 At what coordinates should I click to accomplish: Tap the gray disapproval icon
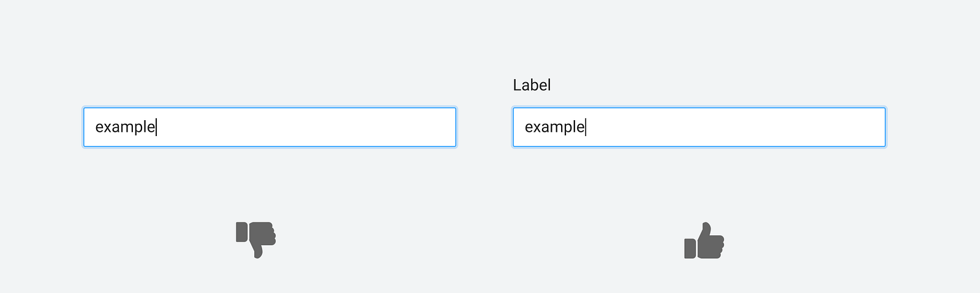coord(256,238)
